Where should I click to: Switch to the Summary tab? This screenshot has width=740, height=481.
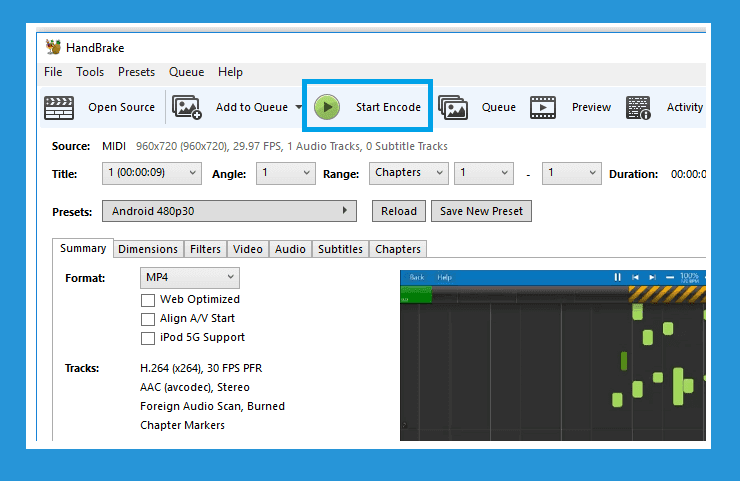pos(83,248)
